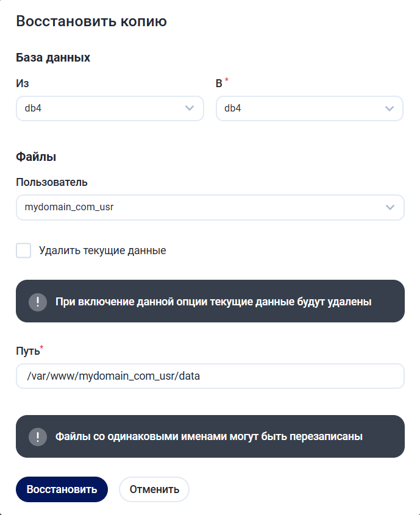
Task: Click the overwrite-files warning banner text
Action: click(x=209, y=437)
